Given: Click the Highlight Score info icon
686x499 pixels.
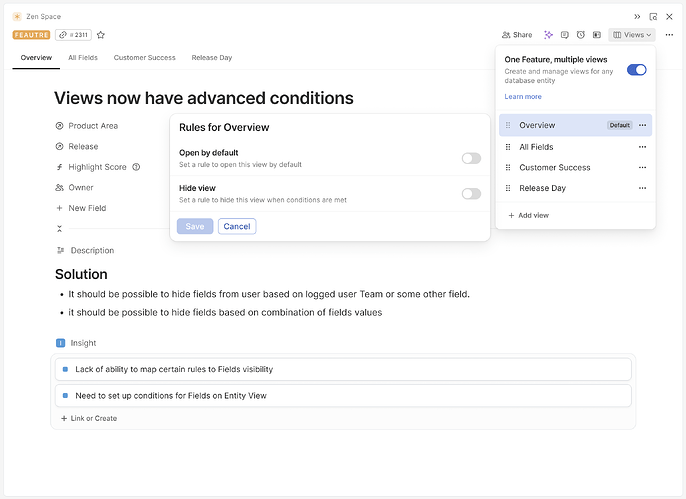Looking at the screenshot, I should click(136, 167).
